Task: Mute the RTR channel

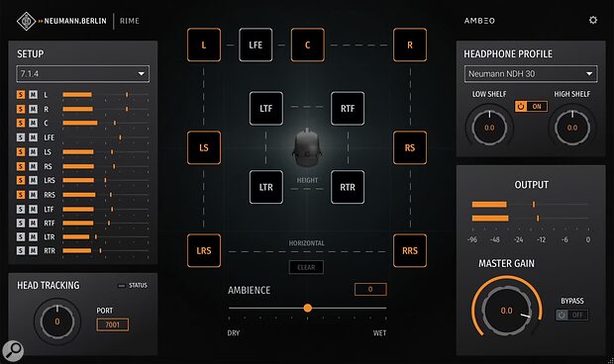Action: click(34, 250)
